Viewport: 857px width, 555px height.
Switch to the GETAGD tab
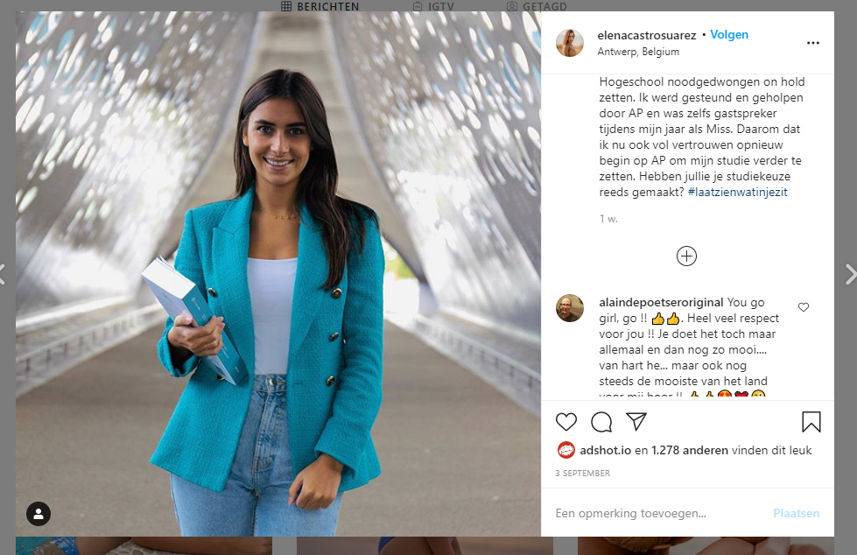point(536,7)
